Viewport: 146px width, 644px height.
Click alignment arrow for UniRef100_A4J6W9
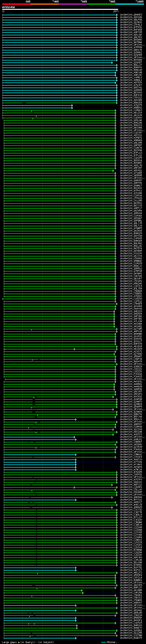pos(82,590)
